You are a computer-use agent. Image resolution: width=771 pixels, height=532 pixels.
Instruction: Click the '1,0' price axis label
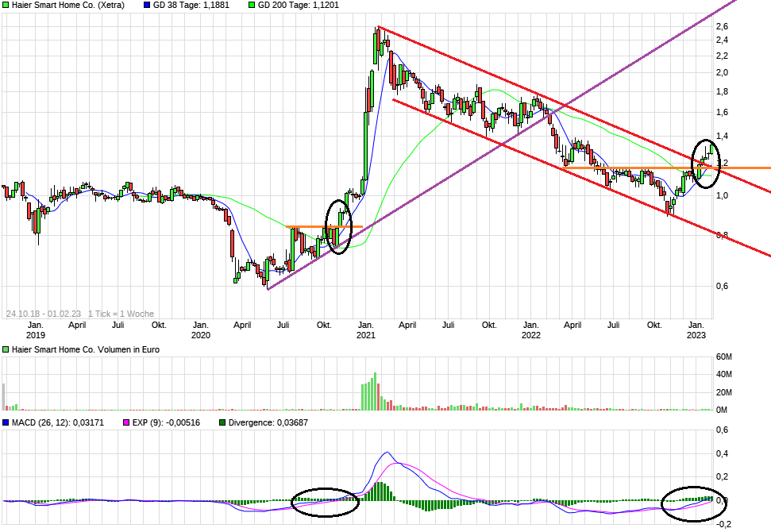[723, 195]
